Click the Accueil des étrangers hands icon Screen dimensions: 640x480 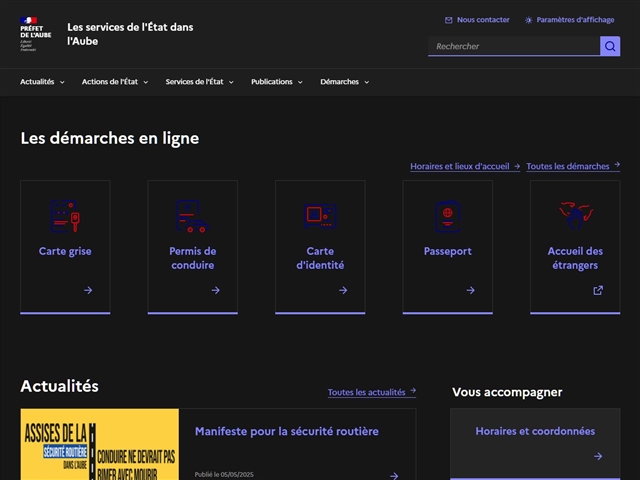(x=575, y=215)
